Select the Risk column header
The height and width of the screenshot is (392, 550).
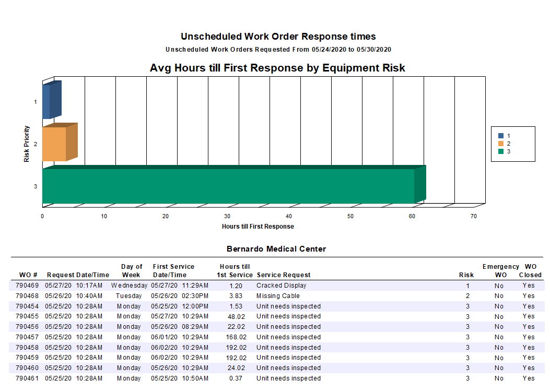466,275
